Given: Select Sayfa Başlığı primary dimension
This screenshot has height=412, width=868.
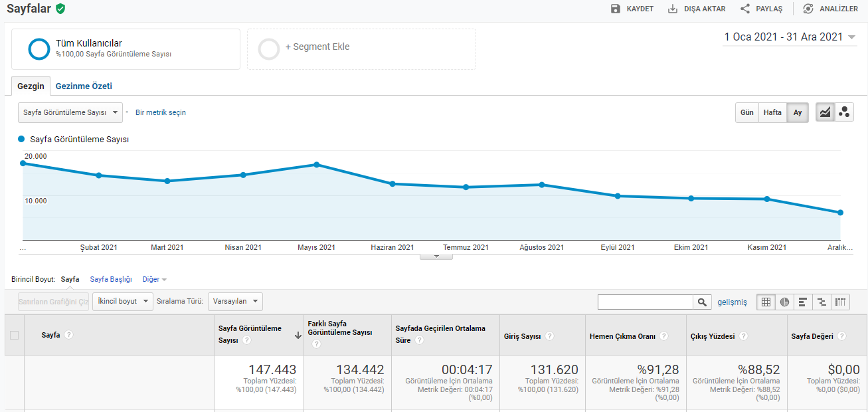Looking at the screenshot, I should click(111, 279).
